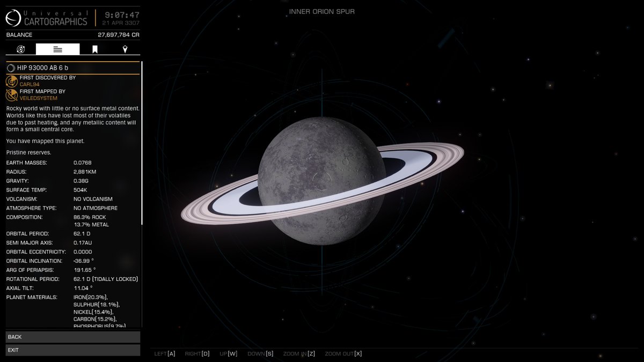The width and height of the screenshot is (644, 362).
Task: Click mapper name VEILEDSYSTEM
Action: [38, 98]
